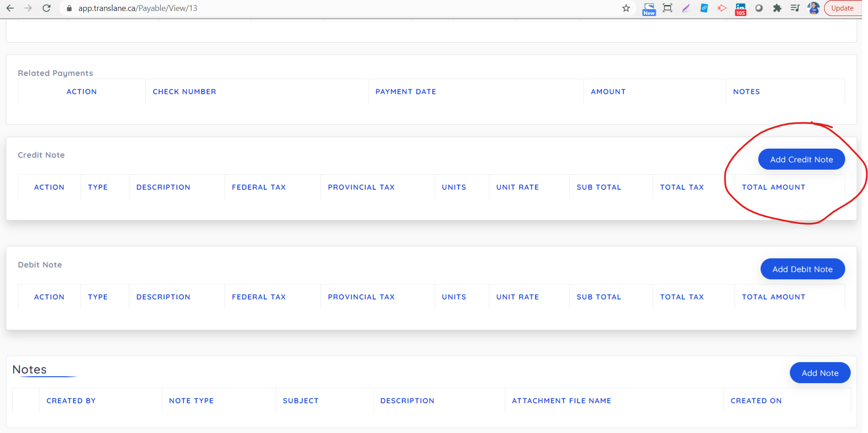Click the Check Number column header
Viewport: 868px width, 433px height.
pos(184,92)
